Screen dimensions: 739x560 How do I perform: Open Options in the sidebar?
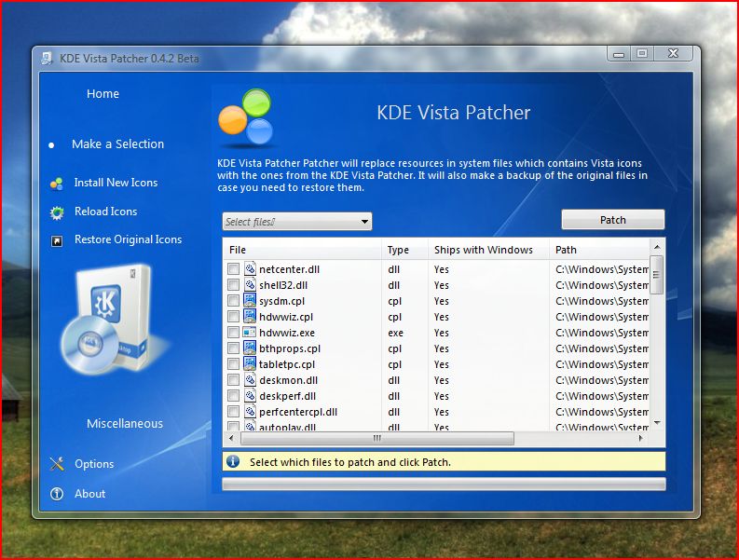coord(94,464)
